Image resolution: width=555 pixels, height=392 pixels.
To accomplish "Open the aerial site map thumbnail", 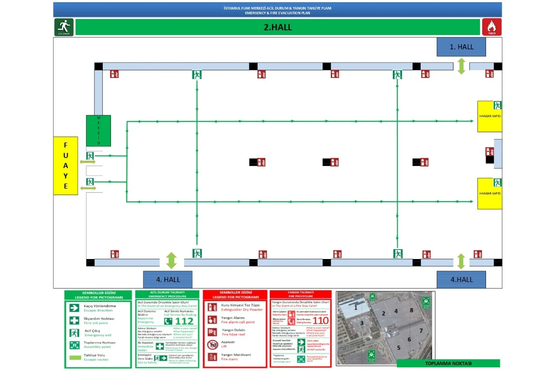I will tap(386, 328).
